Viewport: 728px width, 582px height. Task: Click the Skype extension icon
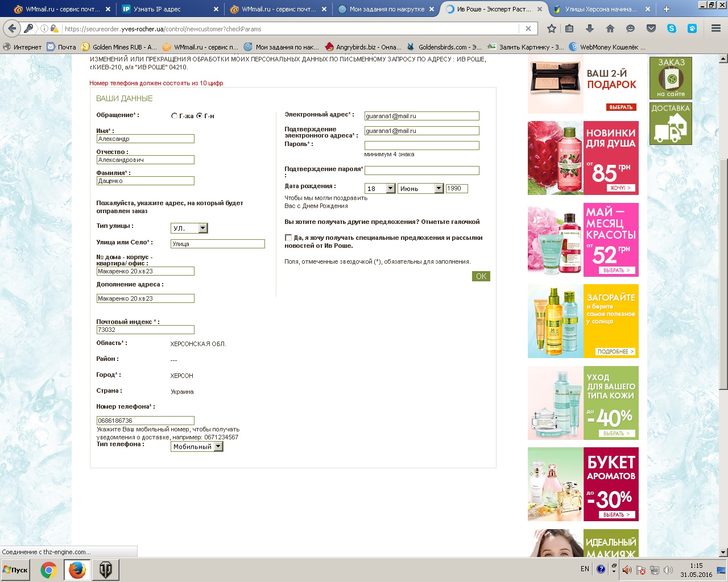pyautogui.click(x=672, y=28)
